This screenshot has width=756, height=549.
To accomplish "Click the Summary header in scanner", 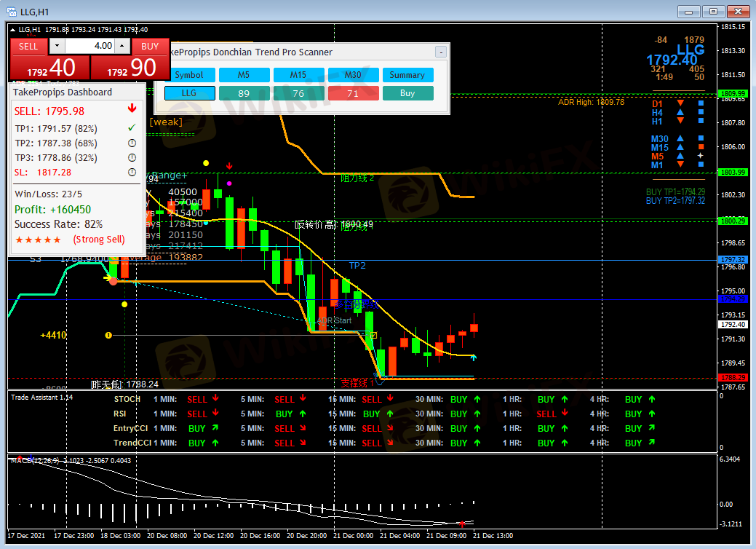I will tap(407, 75).
